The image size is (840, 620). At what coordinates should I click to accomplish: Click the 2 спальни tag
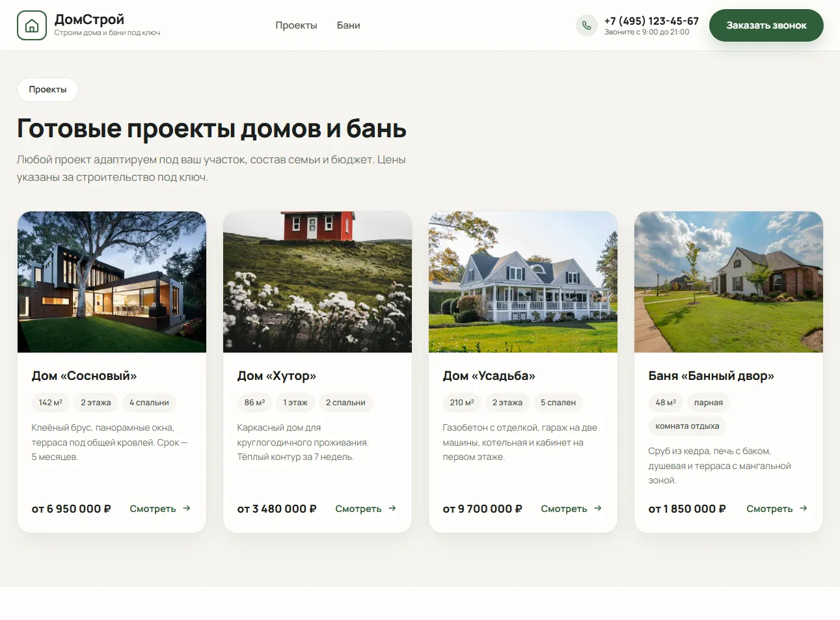tap(345, 403)
